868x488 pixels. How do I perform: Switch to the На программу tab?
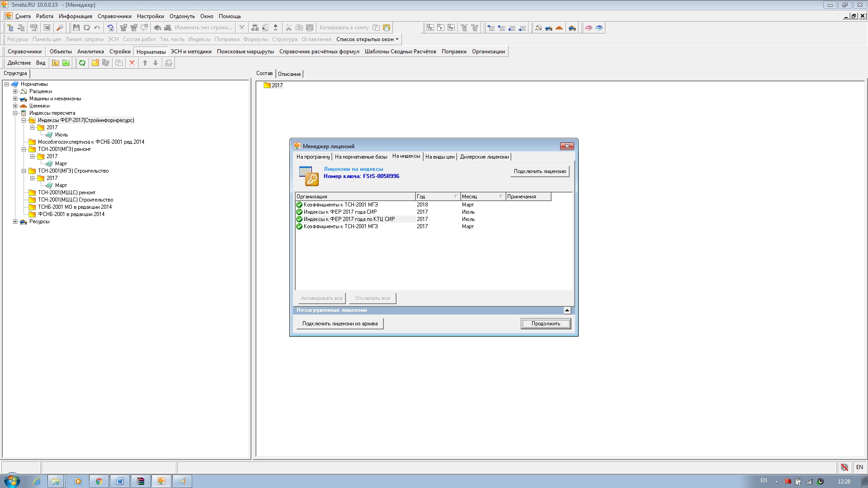coord(313,157)
